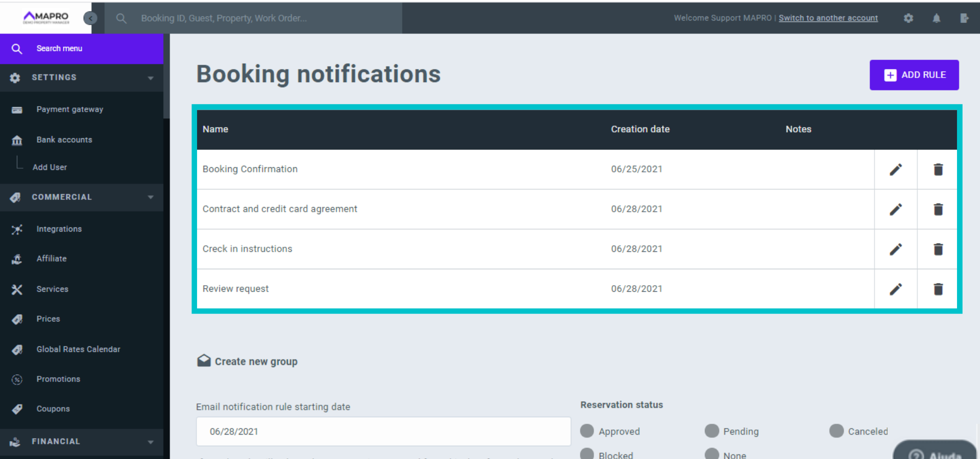Image resolution: width=980 pixels, height=459 pixels.
Task: Collapse sidebar with the arrow button
Action: tap(90, 18)
